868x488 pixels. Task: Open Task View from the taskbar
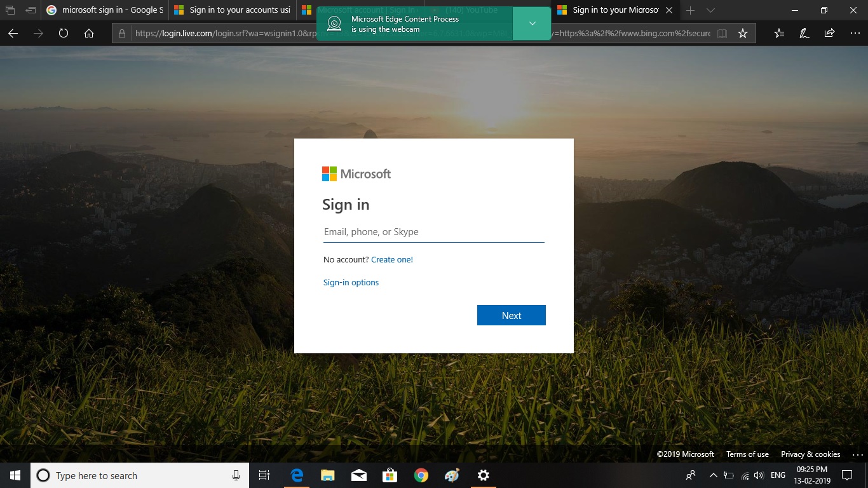[x=264, y=475]
